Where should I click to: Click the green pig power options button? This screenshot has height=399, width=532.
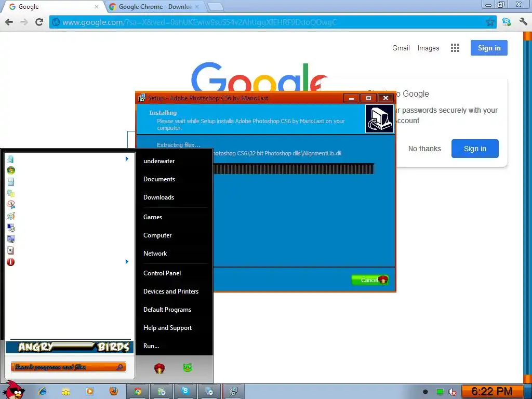point(187,367)
